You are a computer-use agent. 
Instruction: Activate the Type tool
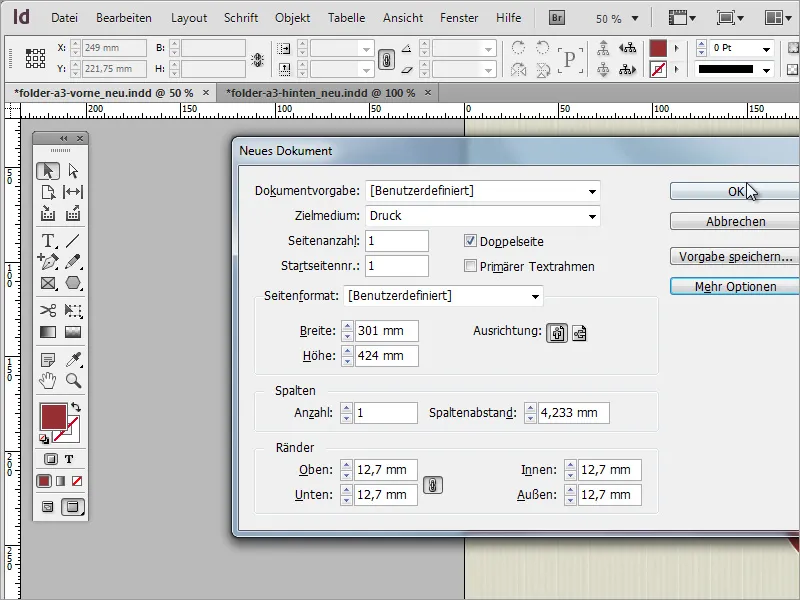(x=48, y=240)
